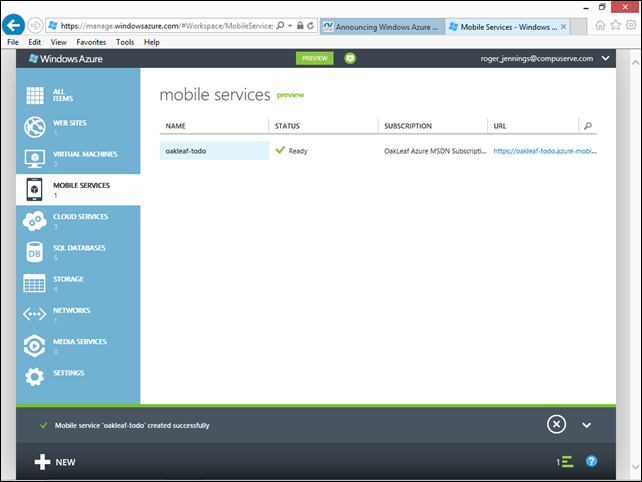The height and width of the screenshot is (482, 642).
Task: Open browser Favorites star icon
Action: (x=615, y=25)
